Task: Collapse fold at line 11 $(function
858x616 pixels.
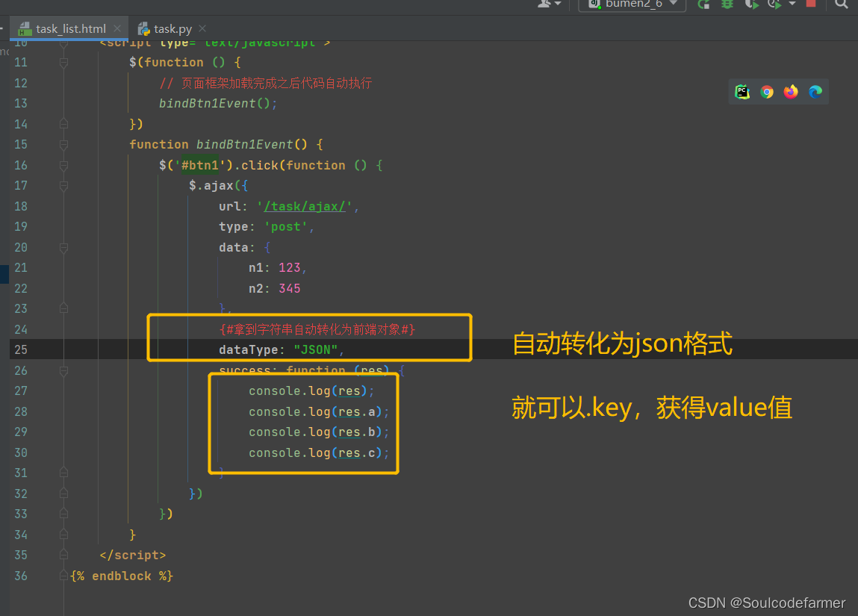Action: [x=64, y=63]
